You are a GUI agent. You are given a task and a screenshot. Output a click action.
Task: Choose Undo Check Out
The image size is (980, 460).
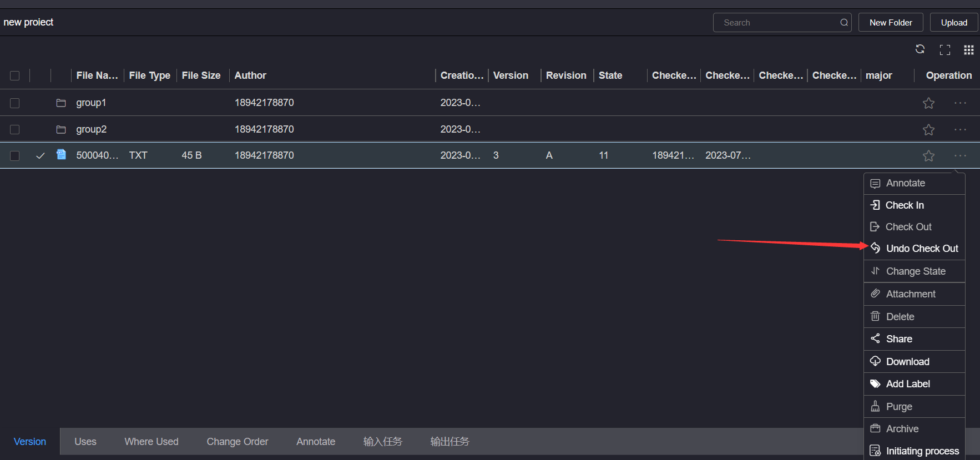pos(914,249)
